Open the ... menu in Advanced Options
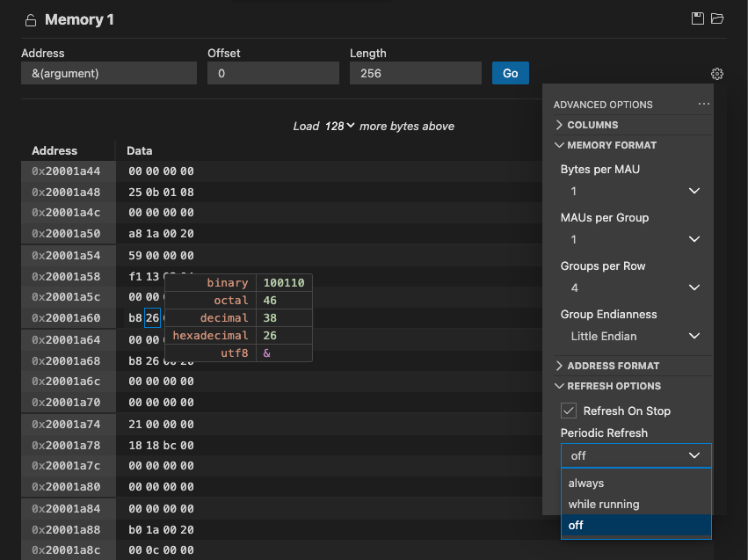 (702, 103)
